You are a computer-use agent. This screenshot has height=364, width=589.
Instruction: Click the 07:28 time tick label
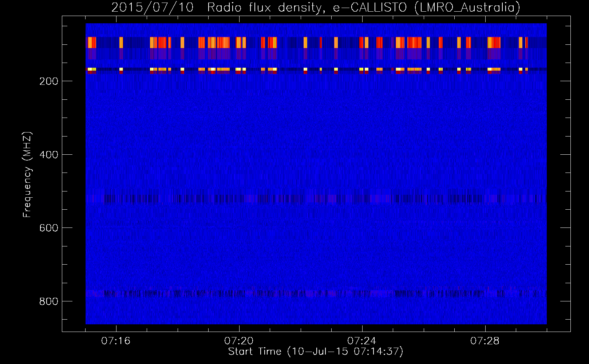click(x=485, y=341)
